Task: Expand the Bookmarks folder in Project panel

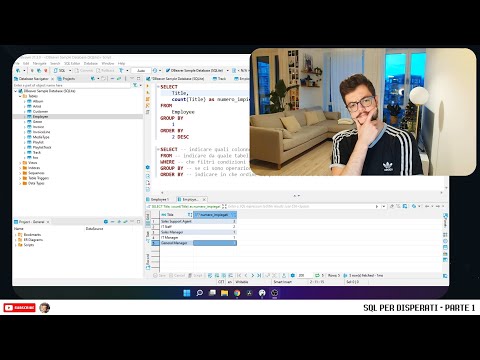Action: click(16, 235)
